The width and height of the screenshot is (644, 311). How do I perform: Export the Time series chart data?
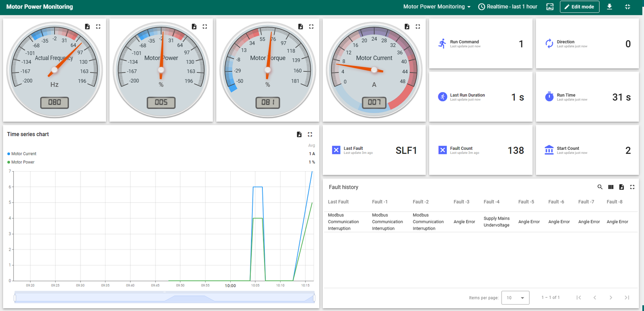[x=299, y=135]
